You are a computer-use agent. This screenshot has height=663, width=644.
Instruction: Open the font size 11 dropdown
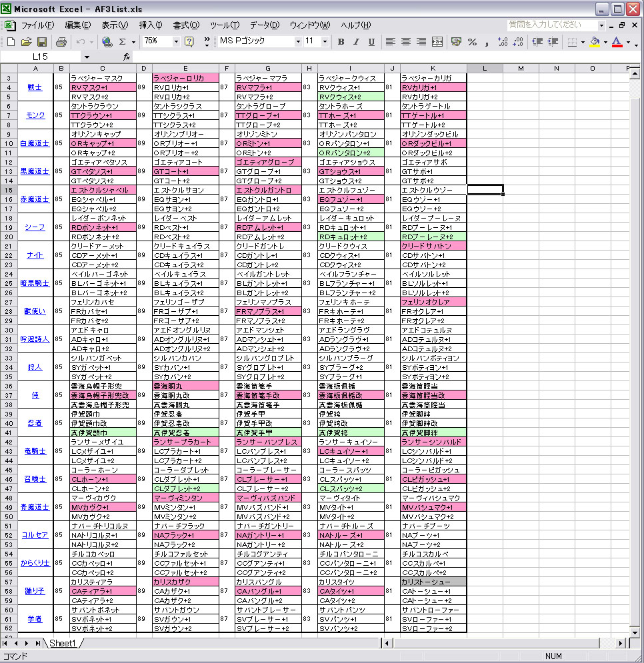(325, 41)
